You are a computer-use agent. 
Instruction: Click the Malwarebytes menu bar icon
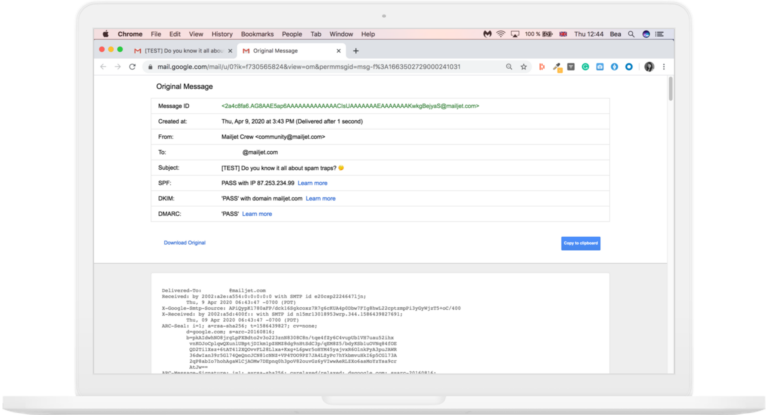[487, 34]
